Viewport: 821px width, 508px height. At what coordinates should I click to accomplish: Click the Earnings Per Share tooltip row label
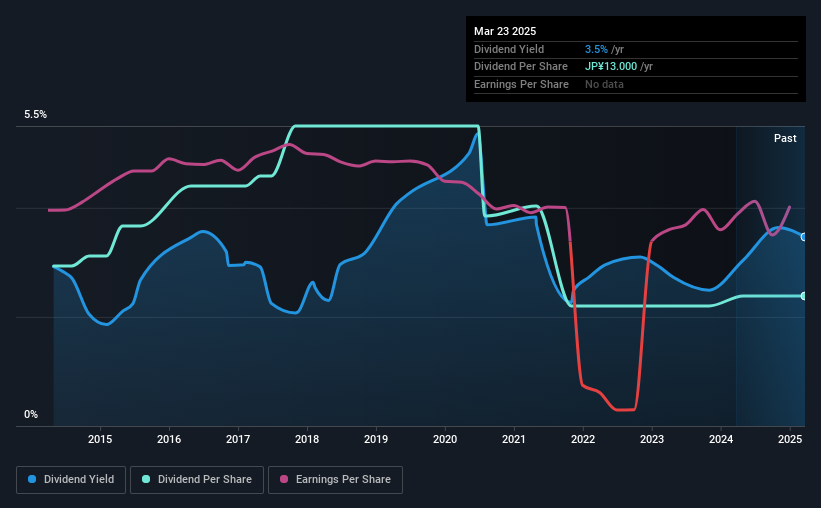click(x=522, y=84)
